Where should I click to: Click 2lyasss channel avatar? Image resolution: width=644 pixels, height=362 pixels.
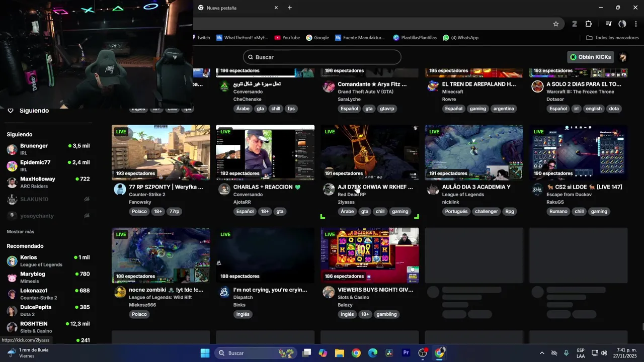pyautogui.click(x=329, y=189)
